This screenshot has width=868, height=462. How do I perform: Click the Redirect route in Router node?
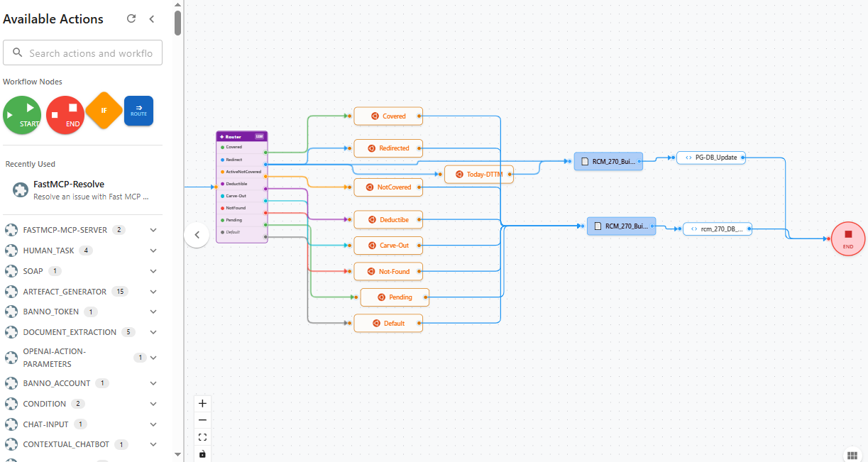[x=241, y=160]
